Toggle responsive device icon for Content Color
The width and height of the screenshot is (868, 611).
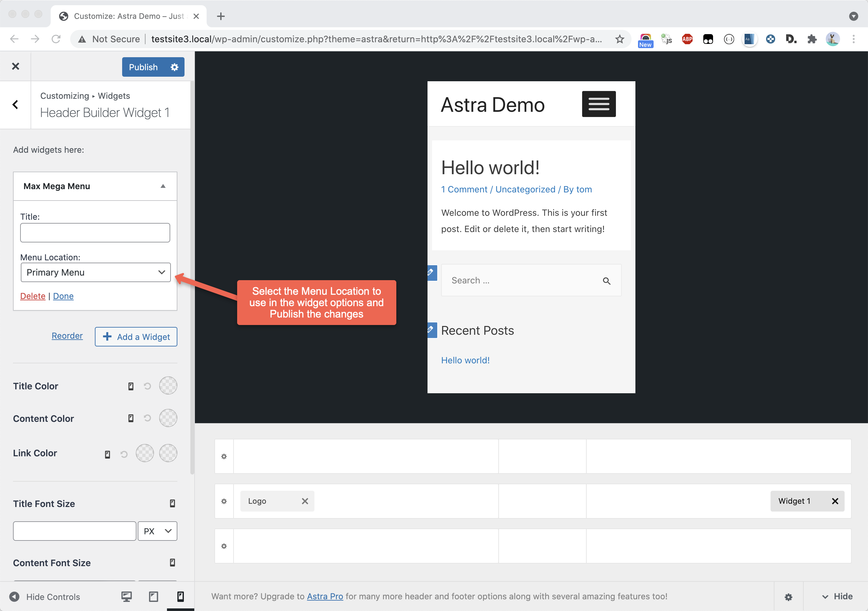click(131, 418)
